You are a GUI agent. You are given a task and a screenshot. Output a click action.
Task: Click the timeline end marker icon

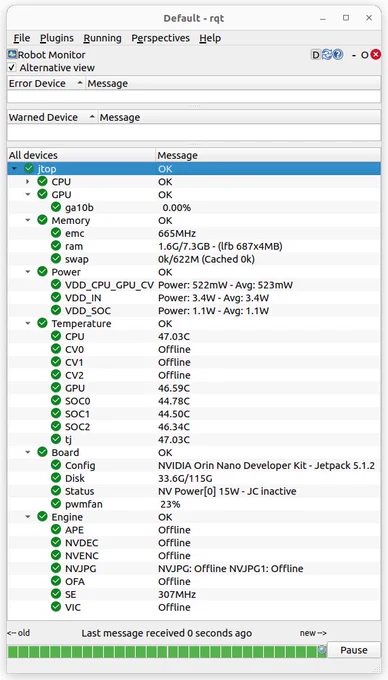322,650
